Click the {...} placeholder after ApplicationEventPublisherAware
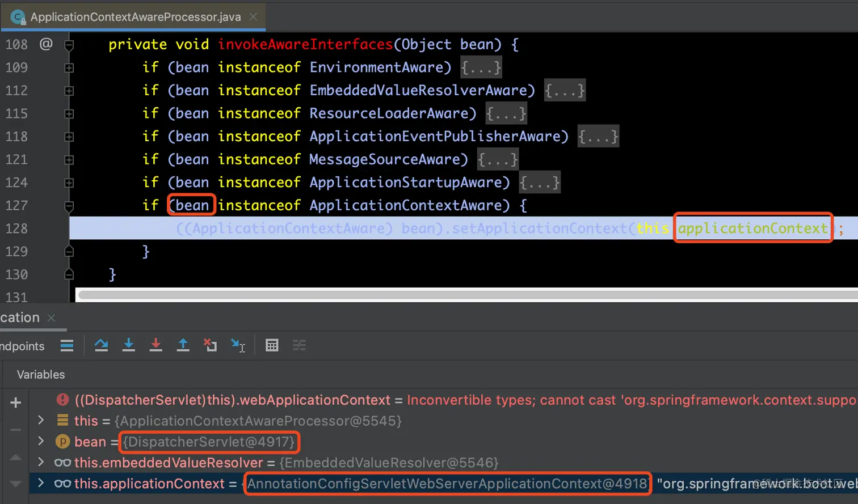This screenshot has height=504, width=858. (x=598, y=137)
